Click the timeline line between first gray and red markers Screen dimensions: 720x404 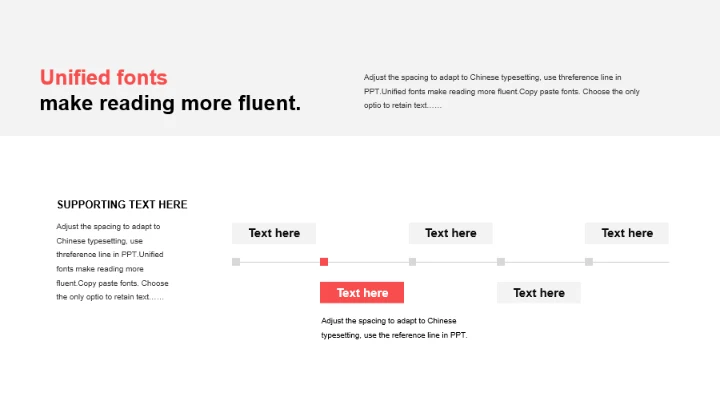[280, 262]
